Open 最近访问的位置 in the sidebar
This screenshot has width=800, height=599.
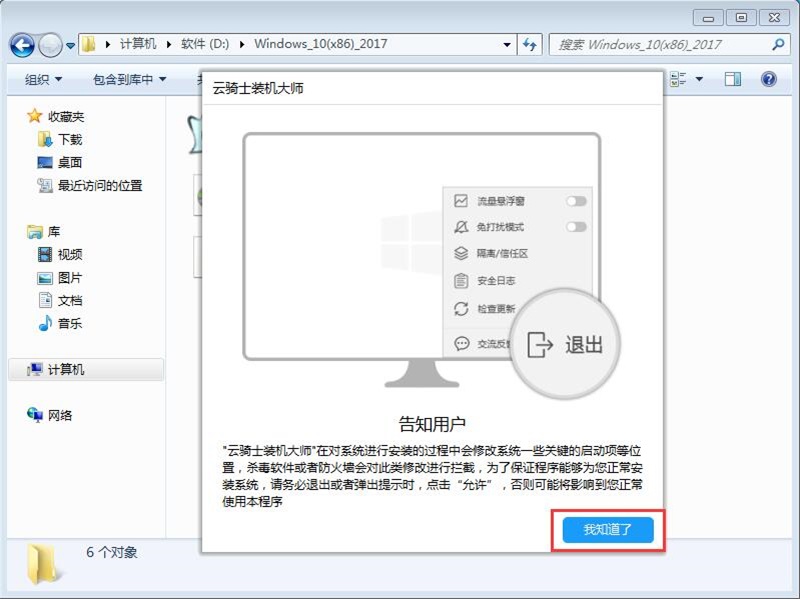pyautogui.click(x=100, y=186)
